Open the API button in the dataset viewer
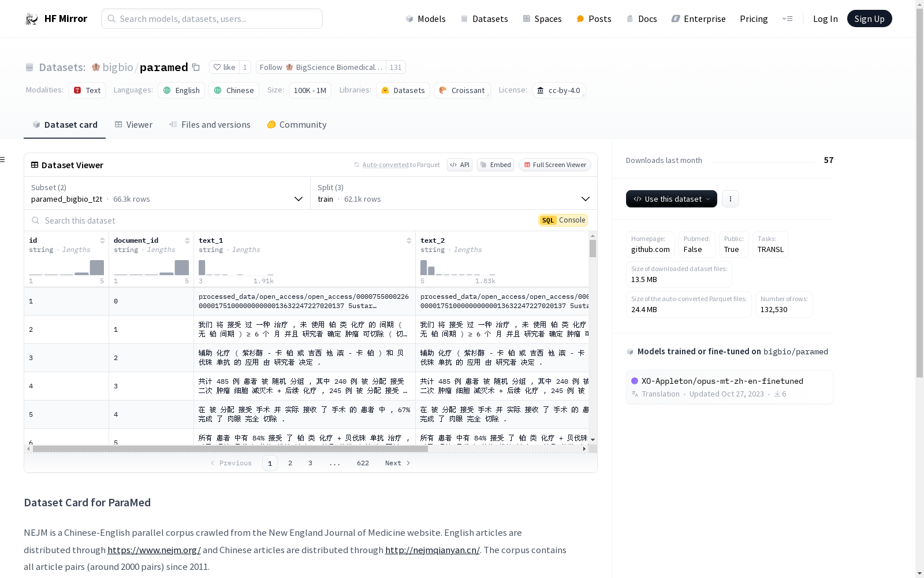The width and height of the screenshot is (924, 578). pyautogui.click(x=460, y=165)
